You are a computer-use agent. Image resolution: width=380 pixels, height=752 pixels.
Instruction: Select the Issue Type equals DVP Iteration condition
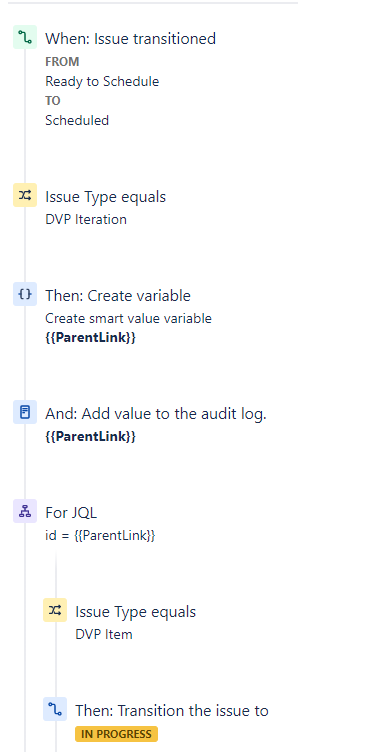[106, 197]
